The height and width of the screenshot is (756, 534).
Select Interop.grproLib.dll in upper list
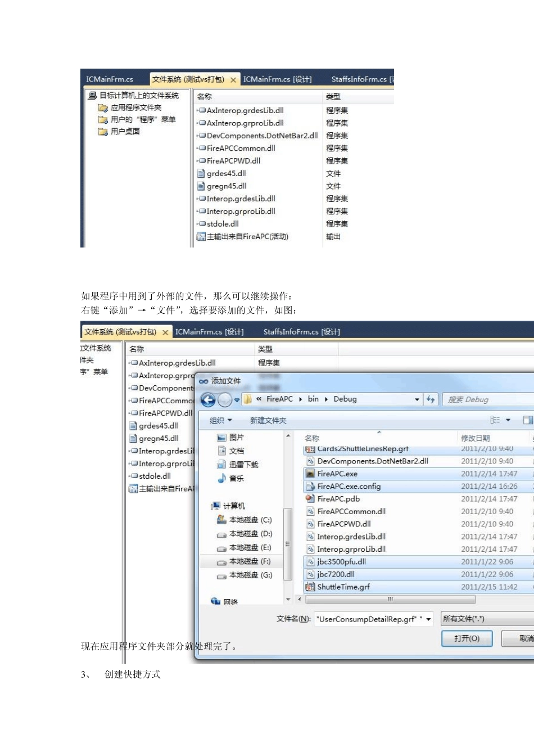tap(236, 211)
